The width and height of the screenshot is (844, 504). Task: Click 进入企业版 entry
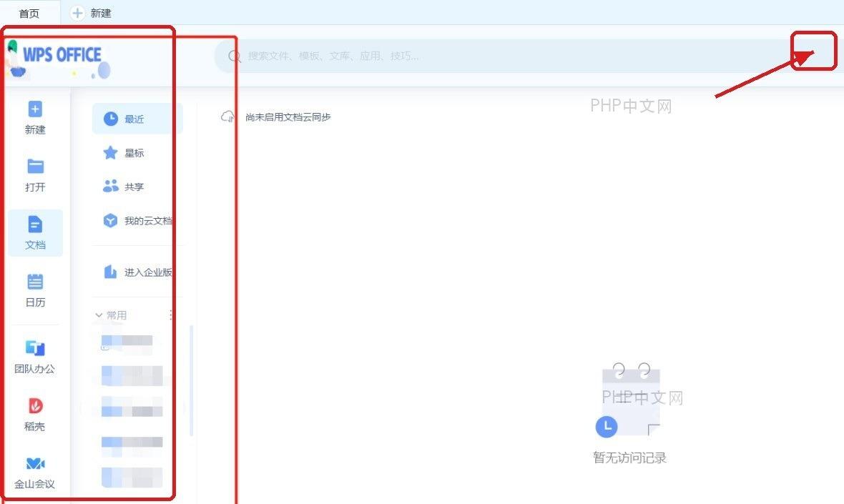(x=137, y=272)
